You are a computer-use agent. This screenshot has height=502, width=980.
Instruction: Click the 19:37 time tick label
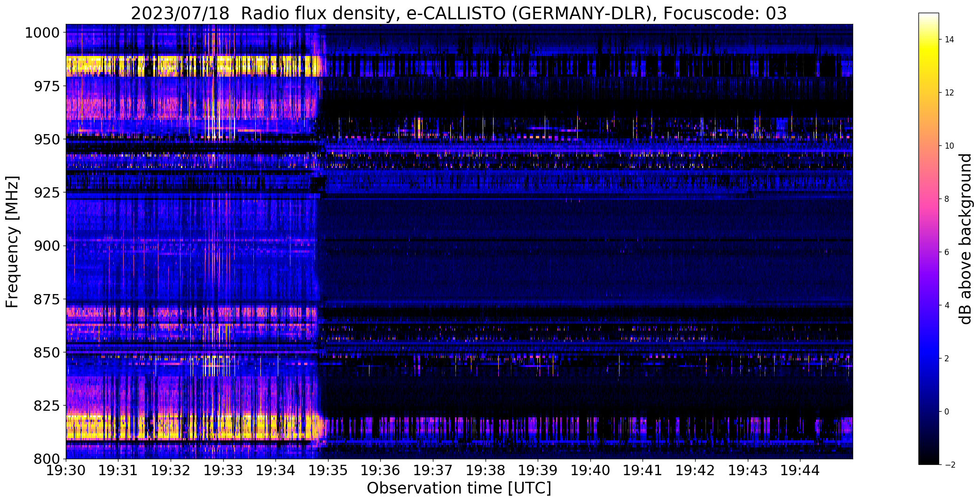tap(433, 470)
